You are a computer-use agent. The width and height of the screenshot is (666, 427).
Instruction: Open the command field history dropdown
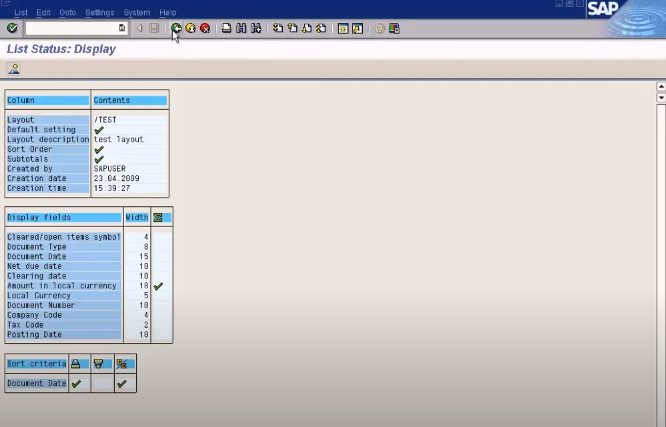tap(122, 28)
